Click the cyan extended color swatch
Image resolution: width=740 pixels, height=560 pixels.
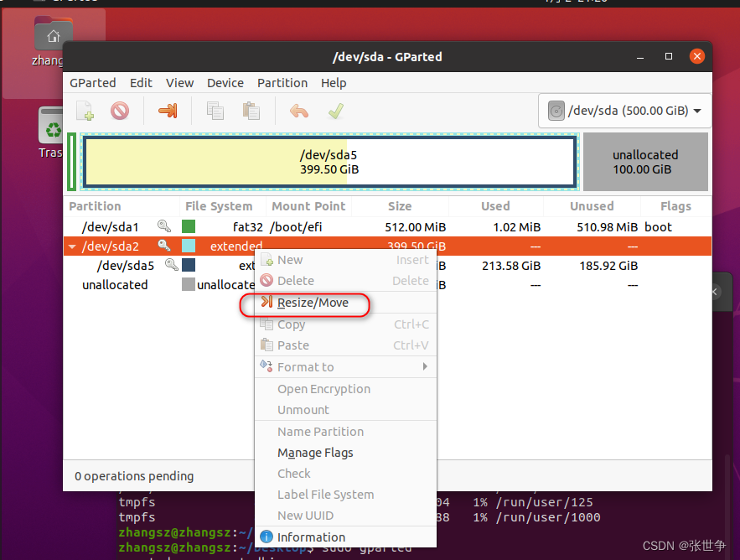tap(189, 246)
